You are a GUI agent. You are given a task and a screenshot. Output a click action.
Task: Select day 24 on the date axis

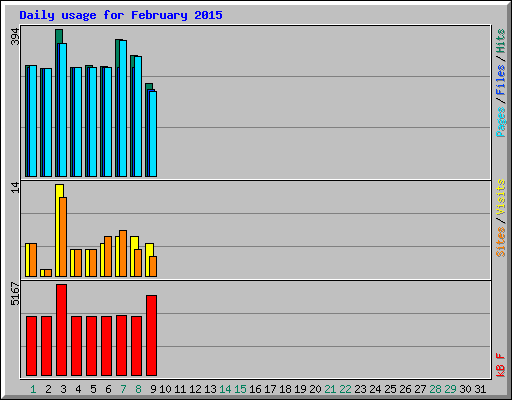[375, 389]
